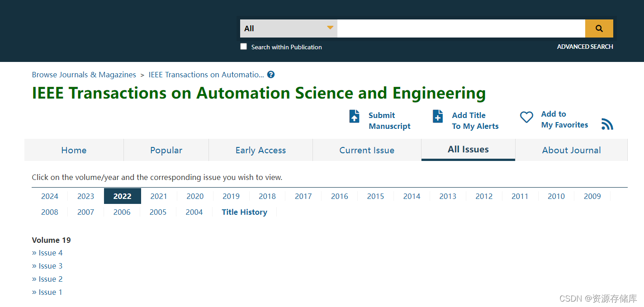
Task: Go to Browse Journals & Magazines breadcrumb
Action: tap(84, 75)
